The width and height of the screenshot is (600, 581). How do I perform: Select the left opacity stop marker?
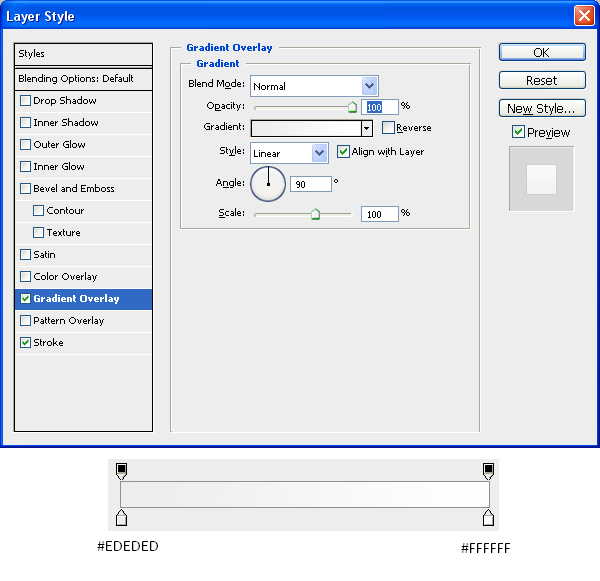121,471
